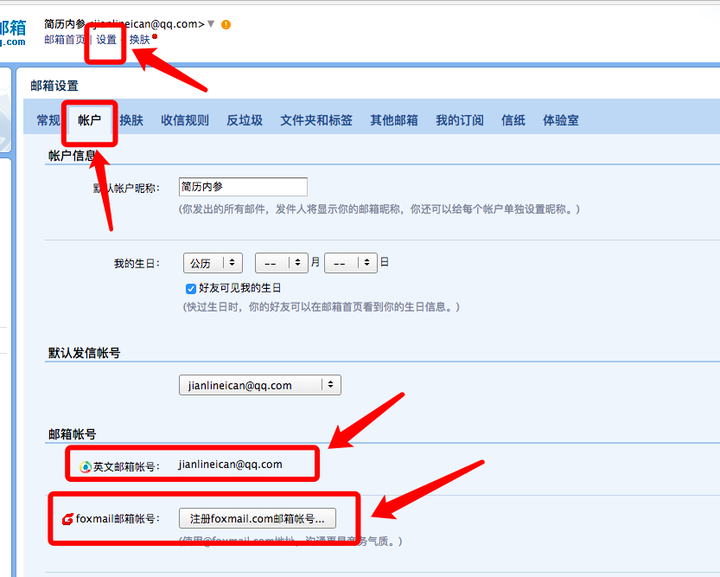
Task: Open the 公历 calendar type dropdown
Action: coord(213,263)
